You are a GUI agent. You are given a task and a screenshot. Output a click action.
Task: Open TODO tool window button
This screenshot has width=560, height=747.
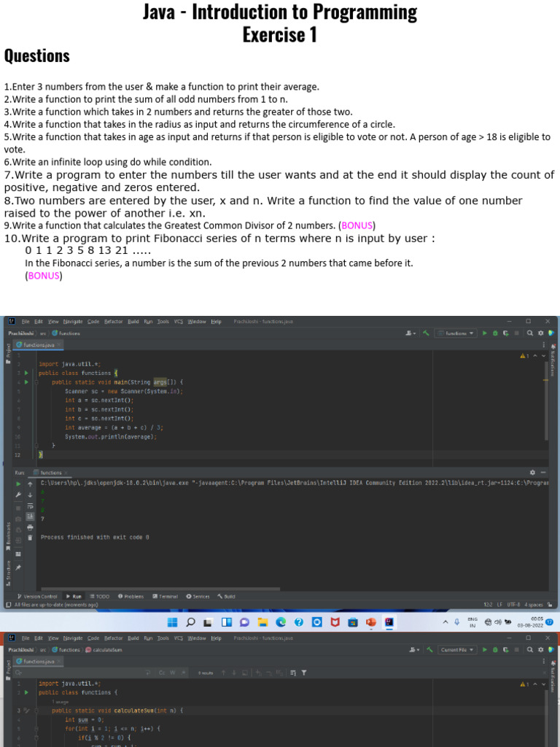pos(99,596)
